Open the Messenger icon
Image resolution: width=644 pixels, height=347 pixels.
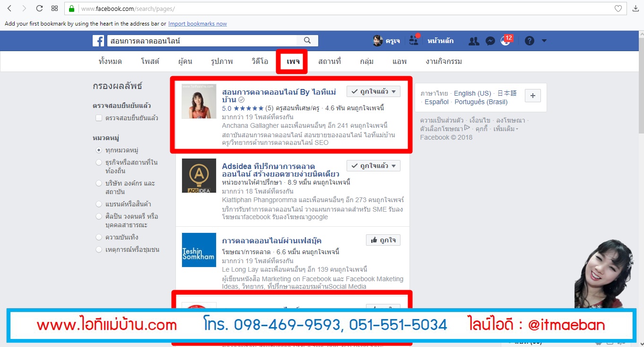pos(491,41)
